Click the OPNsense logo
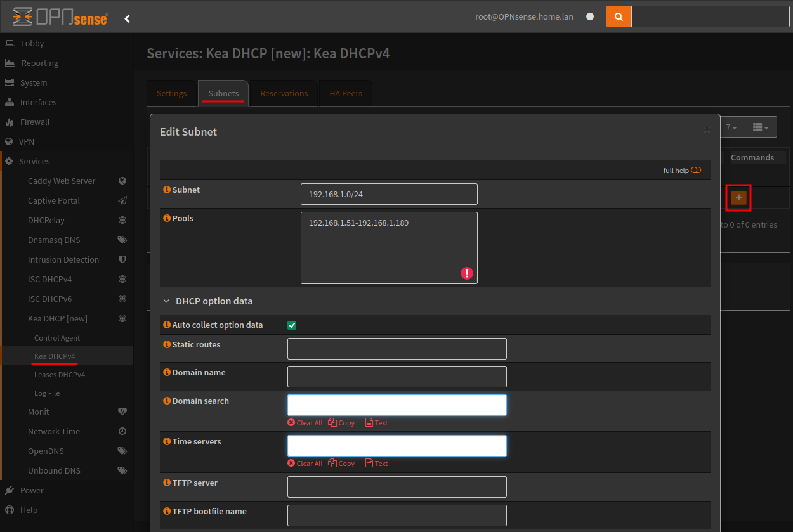 pyautogui.click(x=60, y=17)
